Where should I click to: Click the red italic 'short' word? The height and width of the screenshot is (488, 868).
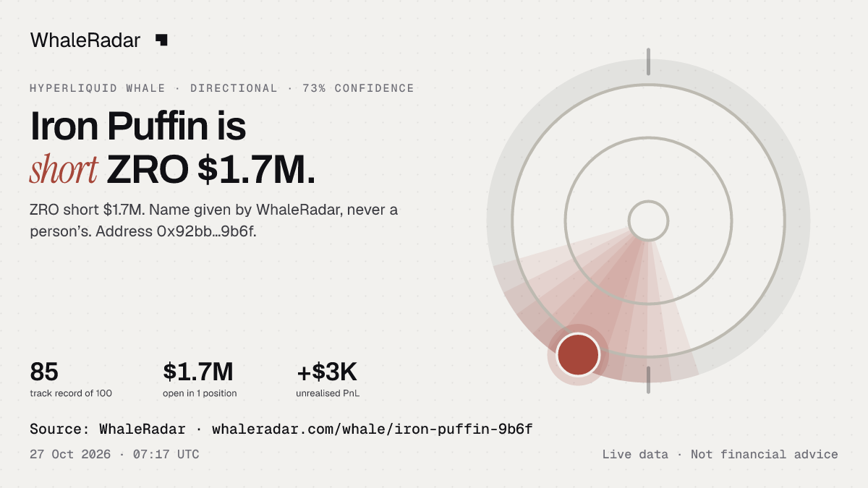point(64,170)
